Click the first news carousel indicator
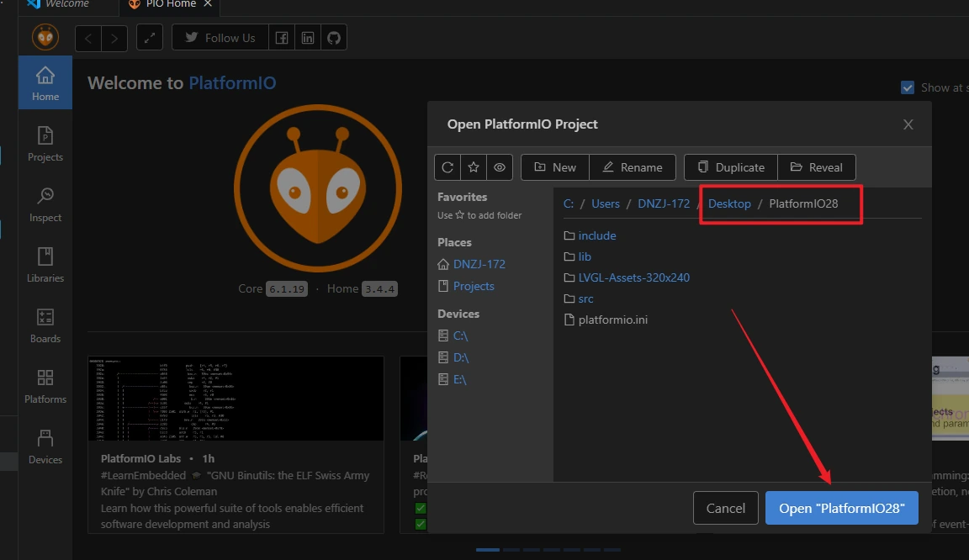The height and width of the screenshot is (560, 969). click(488, 550)
